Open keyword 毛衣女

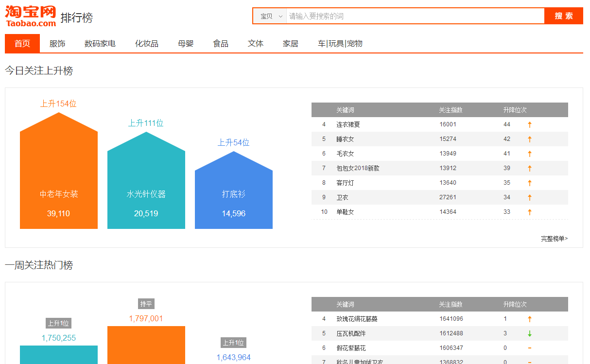click(x=345, y=154)
